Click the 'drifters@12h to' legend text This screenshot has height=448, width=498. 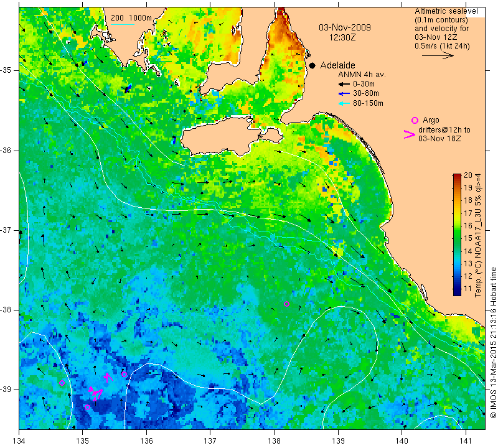[x=444, y=130]
